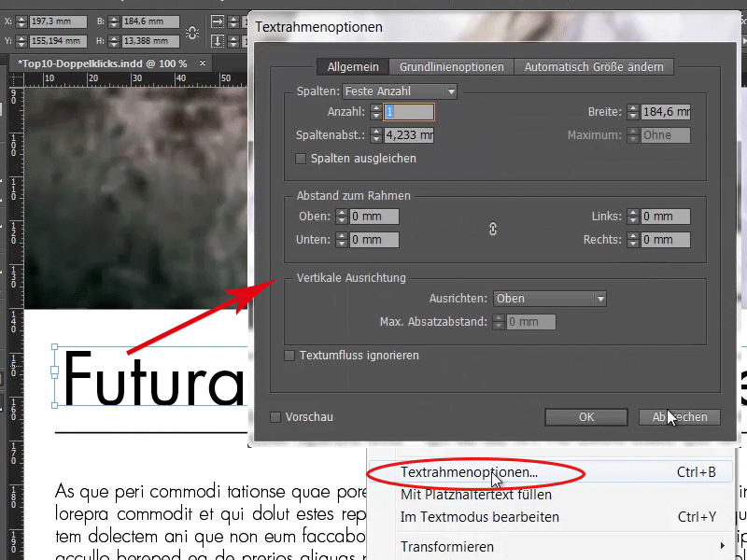Click the H height stepper in control bar
The width and height of the screenshot is (747, 560).
click(x=113, y=41)
